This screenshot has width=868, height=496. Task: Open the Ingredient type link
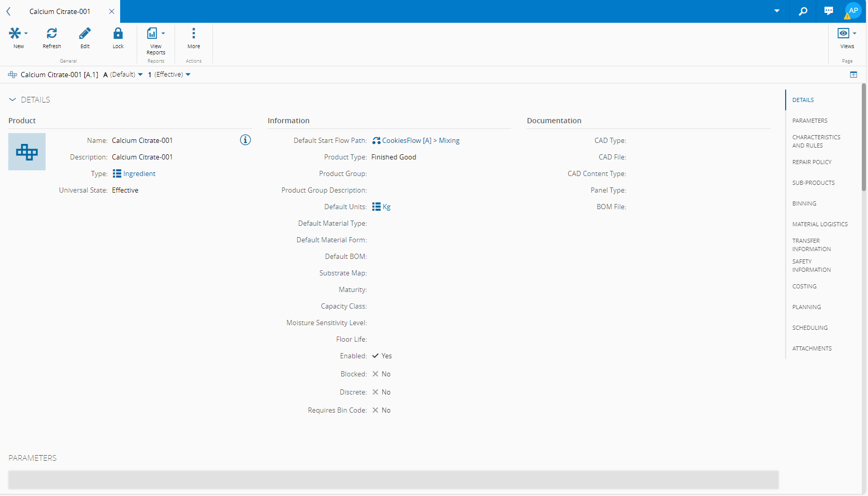click(x=139, y=173)
